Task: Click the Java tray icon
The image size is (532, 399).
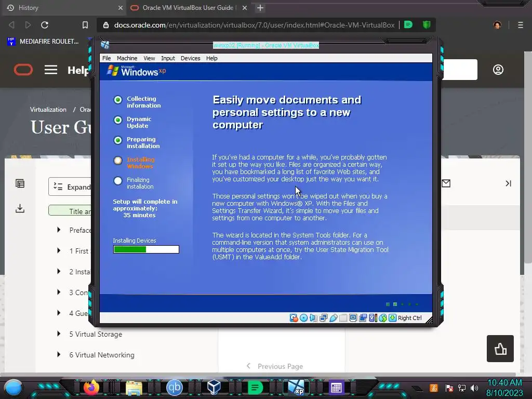Action: coord(434,388)
